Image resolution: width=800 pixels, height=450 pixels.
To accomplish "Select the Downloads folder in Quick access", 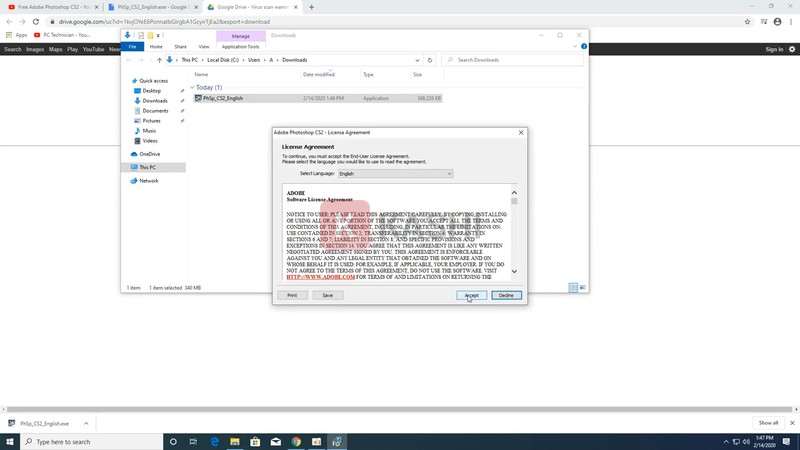I will (155, 101).
